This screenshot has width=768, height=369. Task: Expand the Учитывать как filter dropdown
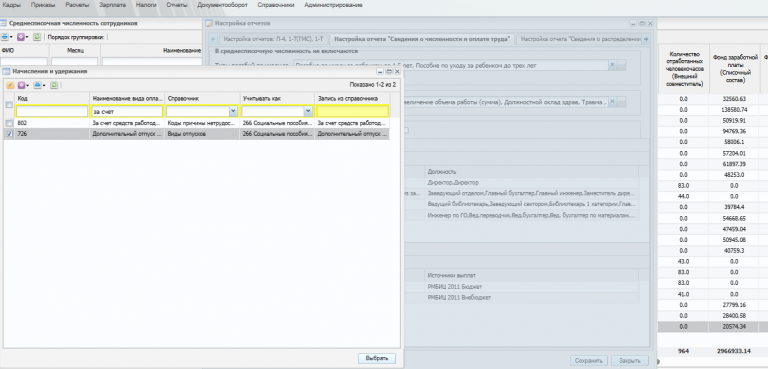pyautogui.click(x=308, y=112)
